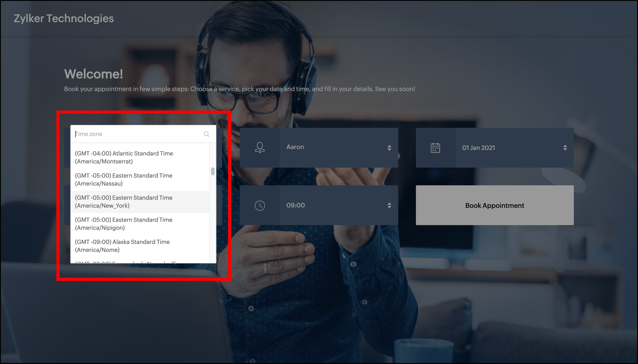
Task: Click the Book Appointment button
Action: 494,205
